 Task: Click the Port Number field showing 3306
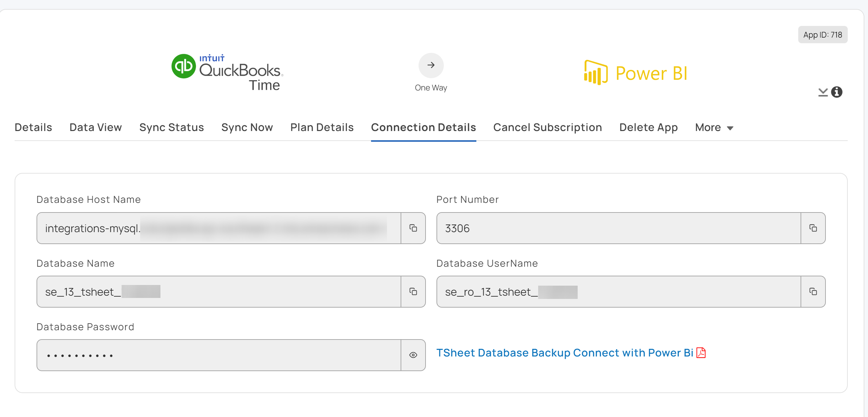[619, 228]
